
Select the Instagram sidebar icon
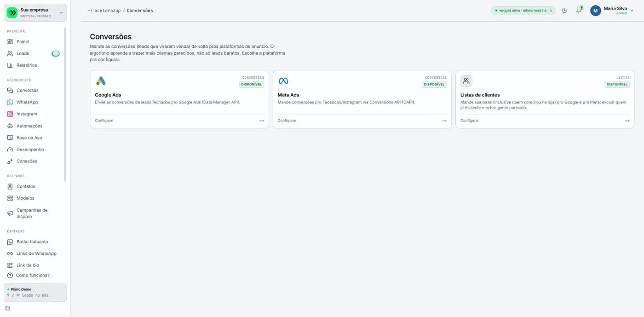click(x=10, y=114)
